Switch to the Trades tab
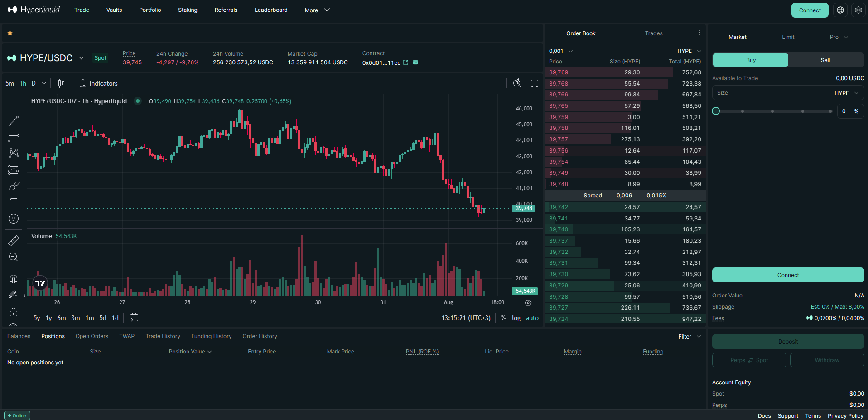 pos(654,33)
